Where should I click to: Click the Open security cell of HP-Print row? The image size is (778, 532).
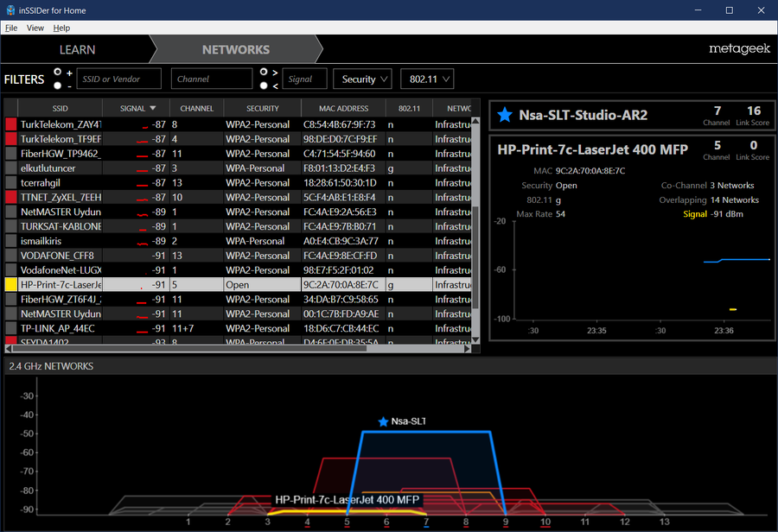(262, 285)
